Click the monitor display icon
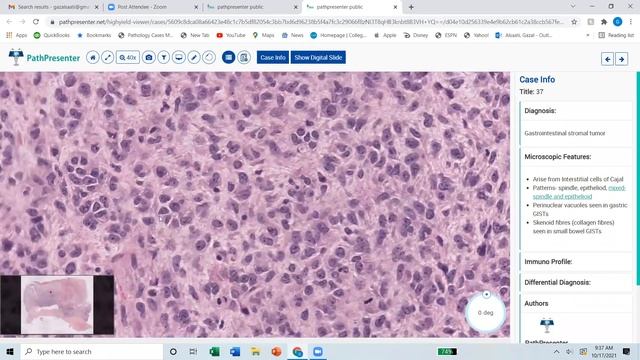 (179, 58)
